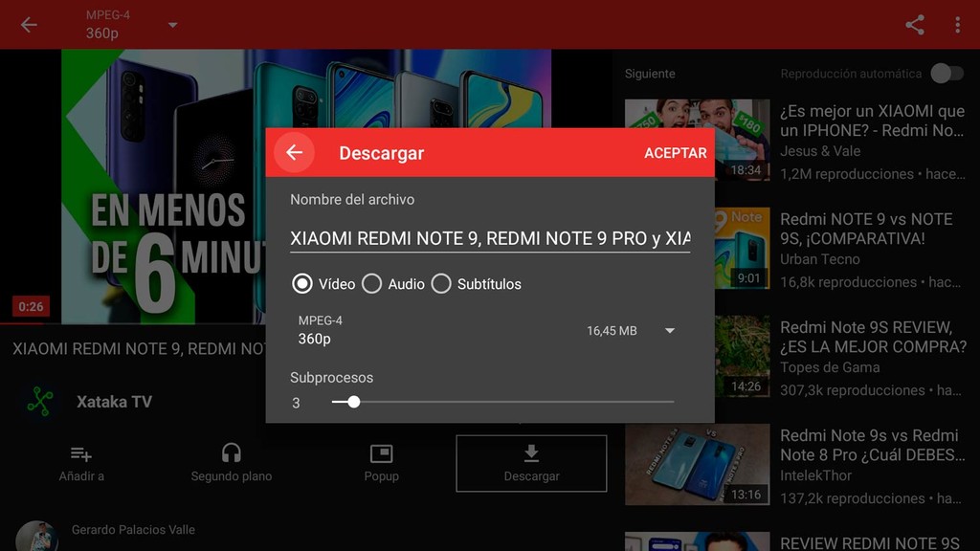980x551 pixels.
Task: Edit the Nombre del archivo field
Action: pos(490,238)
